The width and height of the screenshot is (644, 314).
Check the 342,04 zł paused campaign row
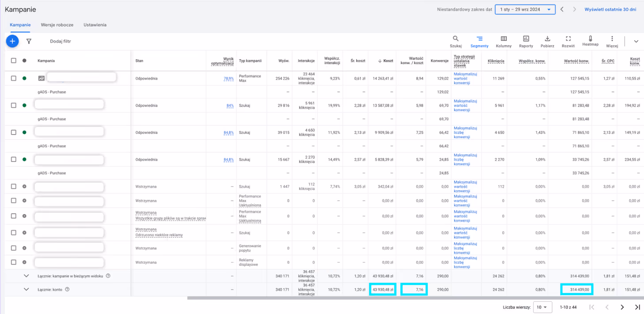13,187
